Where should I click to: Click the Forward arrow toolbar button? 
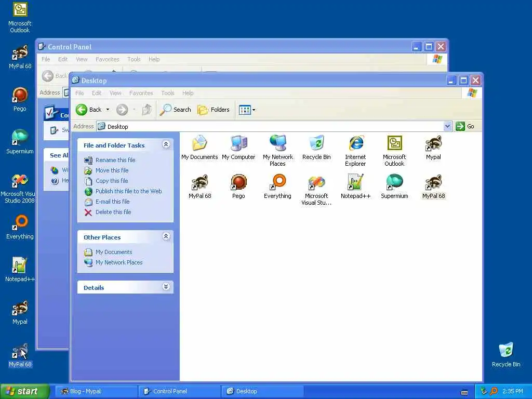click(x=122, y=110)
